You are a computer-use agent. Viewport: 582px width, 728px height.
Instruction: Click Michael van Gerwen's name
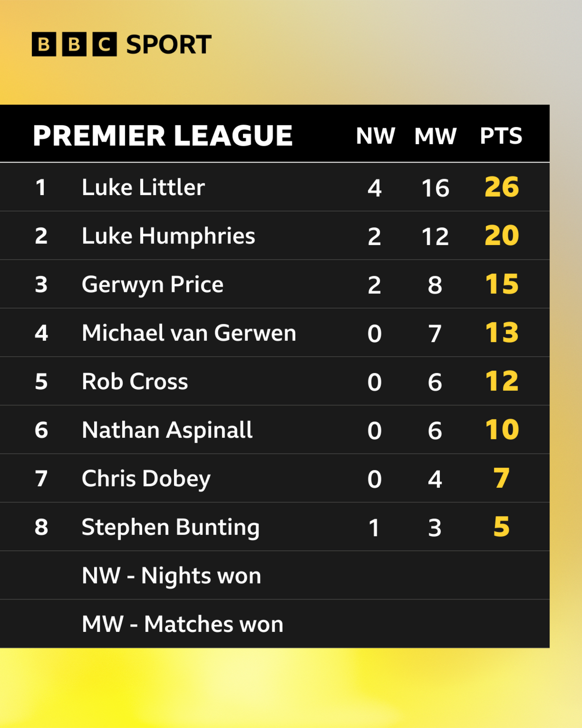189,333
